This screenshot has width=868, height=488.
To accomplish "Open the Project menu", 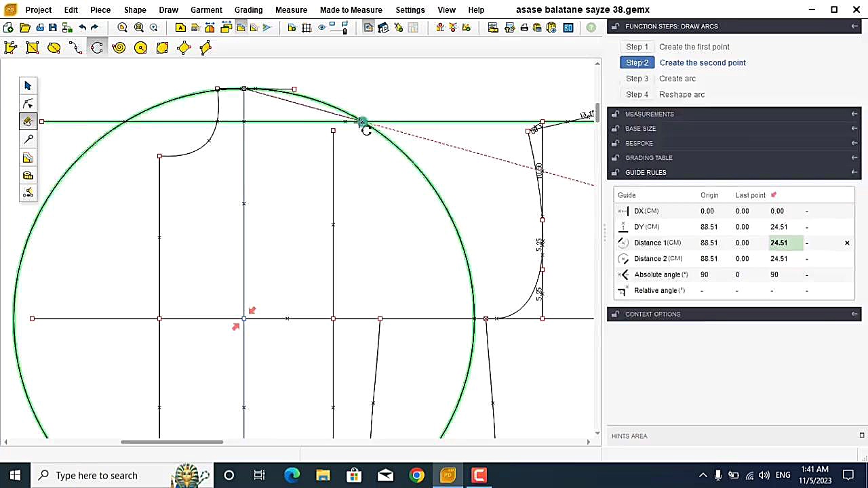I will (38, 10).
